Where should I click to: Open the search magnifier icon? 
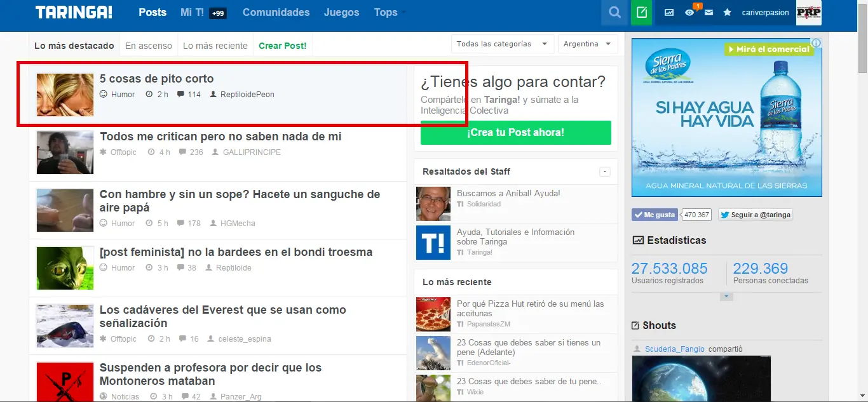[x=614, y=12]
